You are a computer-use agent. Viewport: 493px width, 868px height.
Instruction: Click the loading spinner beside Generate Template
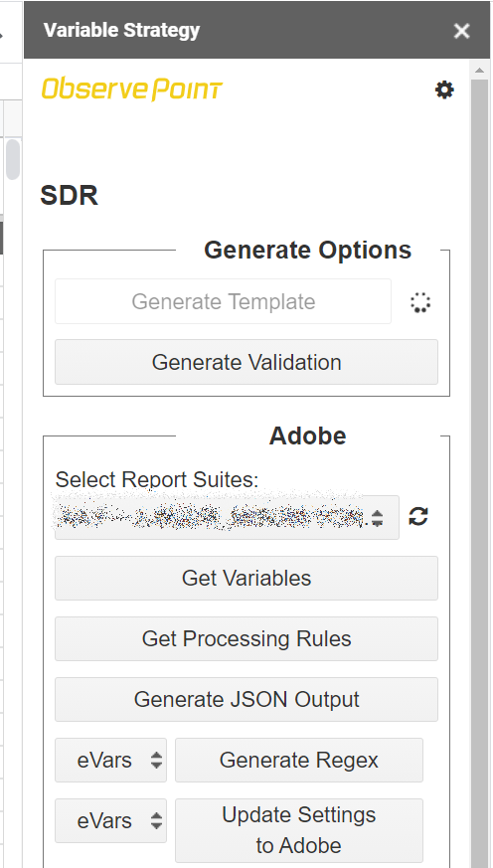(x=420, y=303)
